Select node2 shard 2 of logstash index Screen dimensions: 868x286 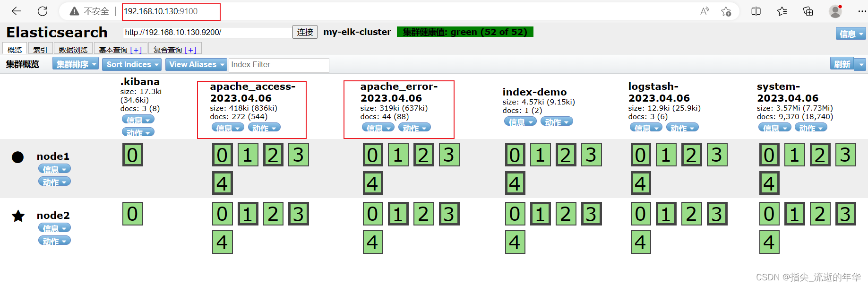tap(692, 214)
